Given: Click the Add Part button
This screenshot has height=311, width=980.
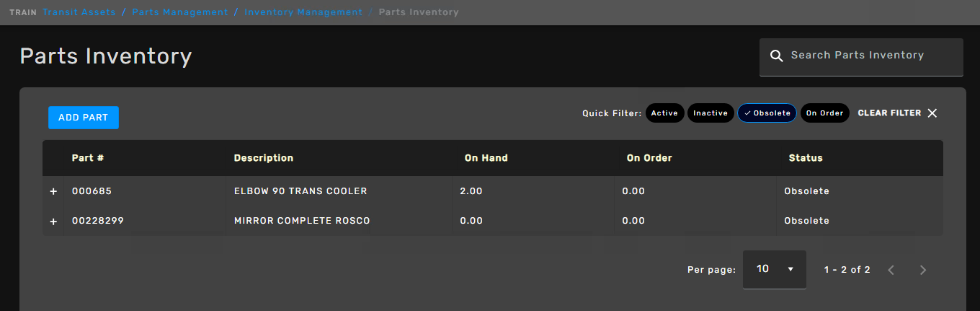Looking at the screenshot, I should (84, 118).
